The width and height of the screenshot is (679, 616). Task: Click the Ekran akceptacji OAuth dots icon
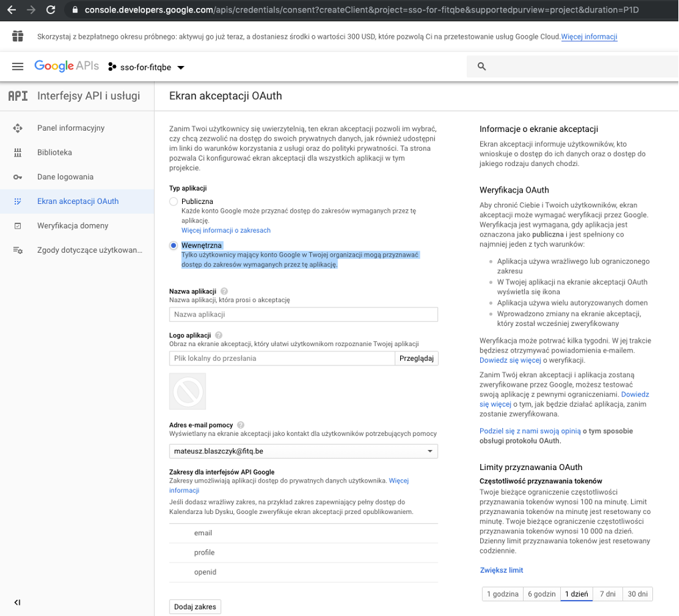click(18, 201)
